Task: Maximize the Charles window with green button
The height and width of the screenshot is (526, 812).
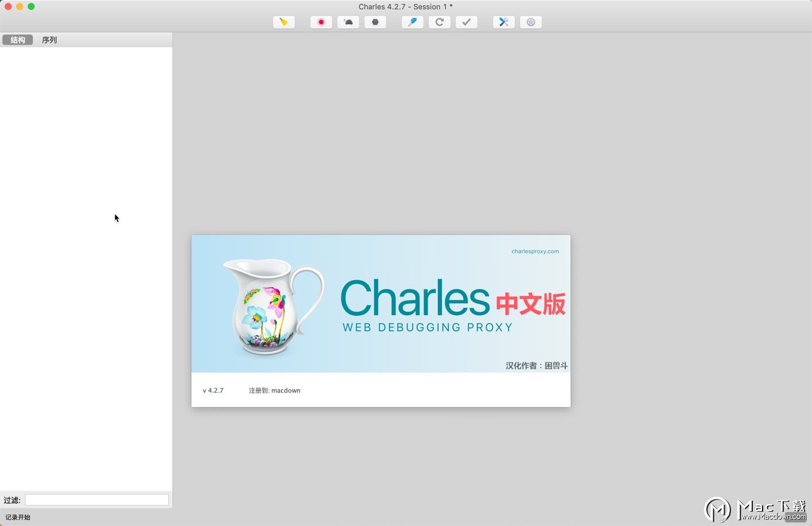Action: click(x=31, y=6)
